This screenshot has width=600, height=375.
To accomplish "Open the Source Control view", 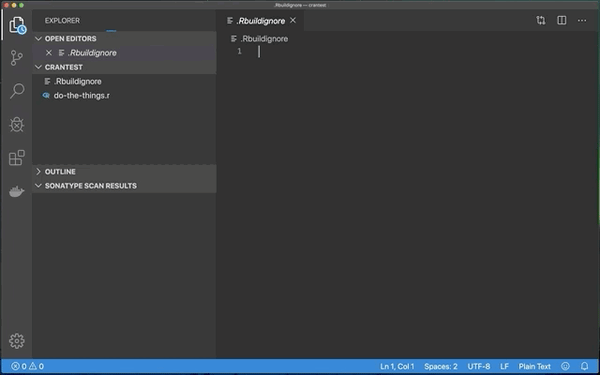I will point(16,58).
